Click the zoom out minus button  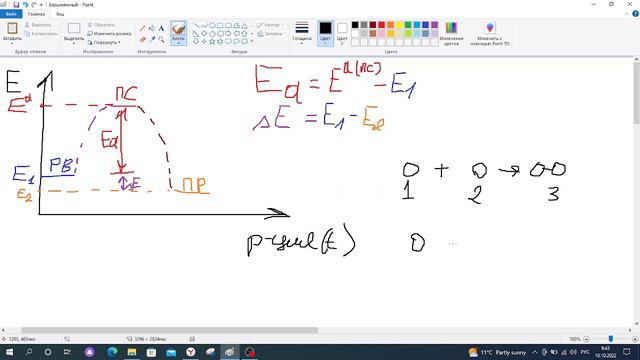pos(587,339)
